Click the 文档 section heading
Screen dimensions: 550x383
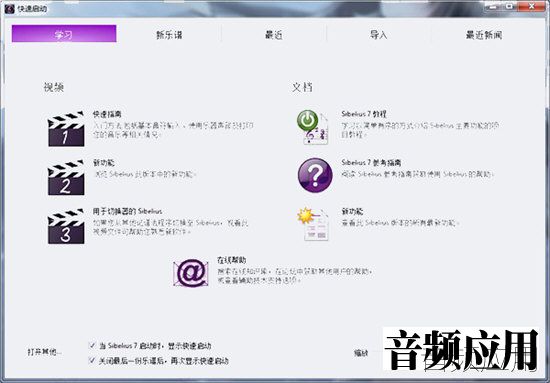(x=302, y=87)
